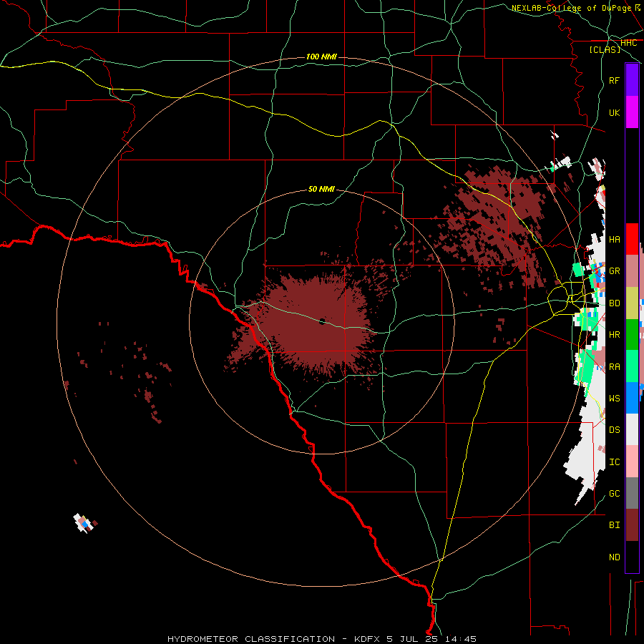Click the [CLAS] label

coord(605,49)
